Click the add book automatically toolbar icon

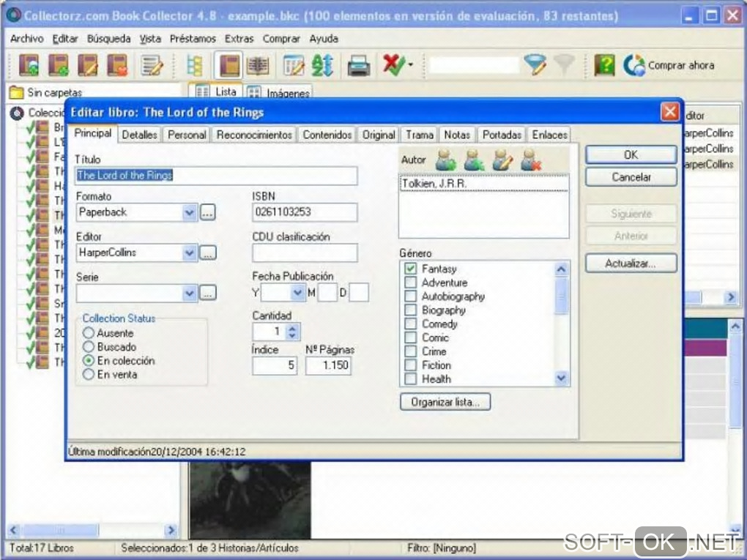click(x=29, y=64)
